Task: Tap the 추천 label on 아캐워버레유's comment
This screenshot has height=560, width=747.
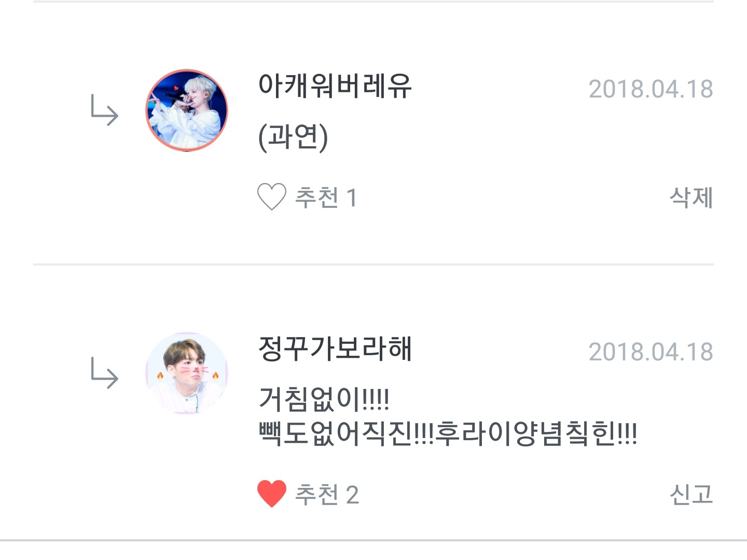Action: 316,198
